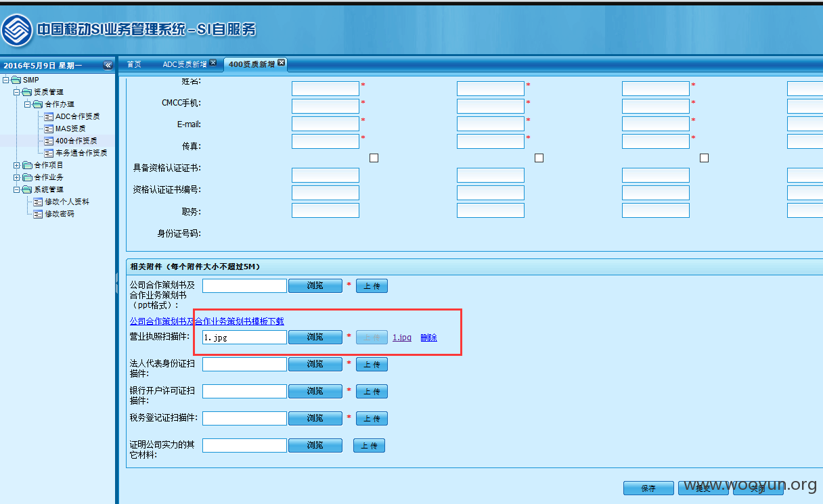Collapse the left navigation panel with double-arrow icon
Viewport: 823px width, 504px height.
point(108,65)
